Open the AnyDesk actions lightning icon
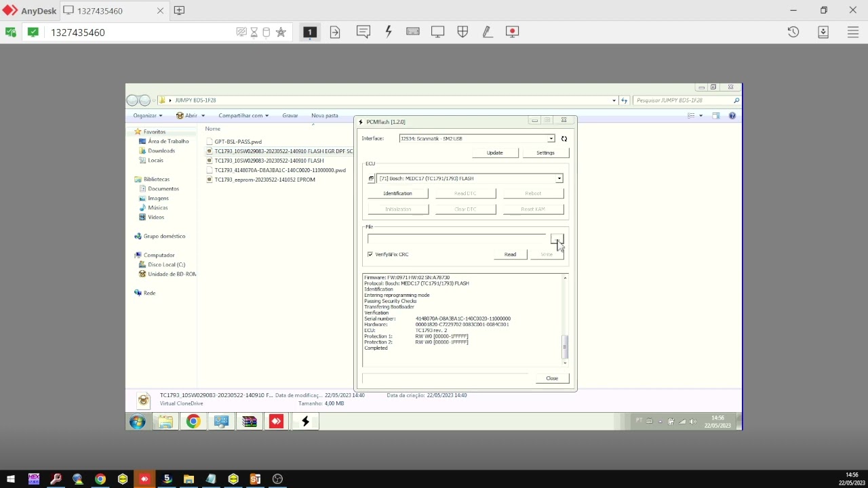This screenshot has height=488, width=868. pos(389,32)
